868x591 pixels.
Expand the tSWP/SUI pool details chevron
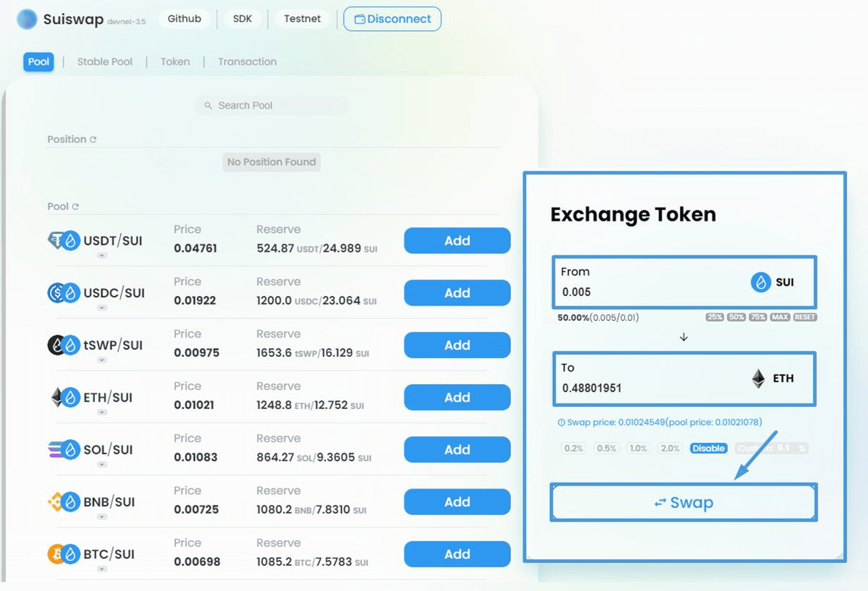(x=102, y=360)
